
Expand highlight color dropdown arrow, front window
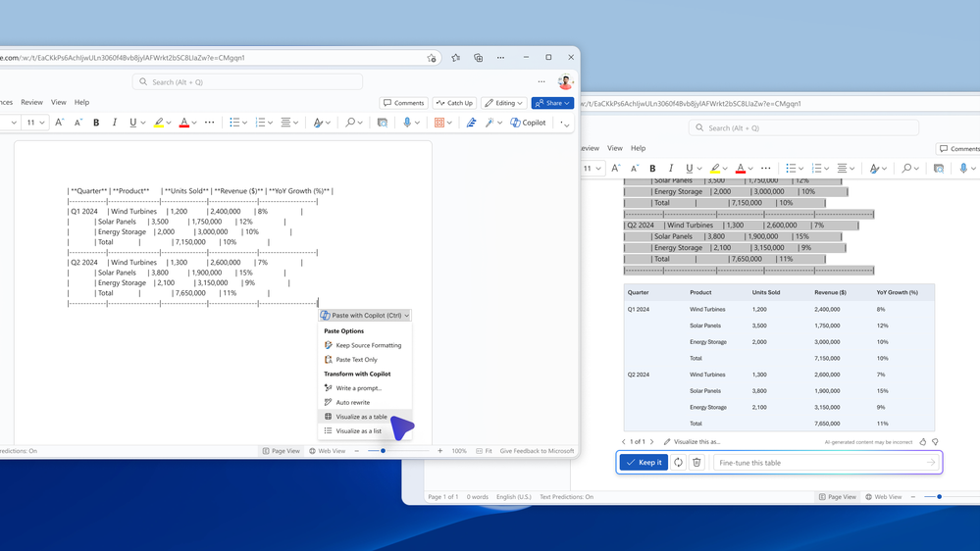coord(169,124)
